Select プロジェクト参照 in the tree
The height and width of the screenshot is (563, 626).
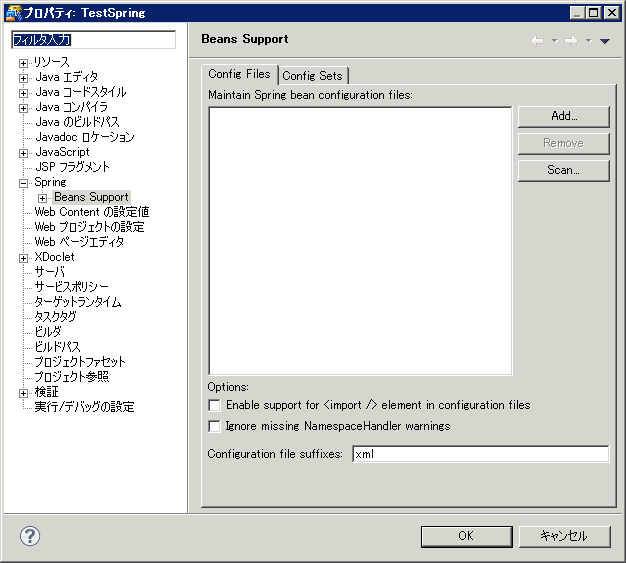pos(71,377)
